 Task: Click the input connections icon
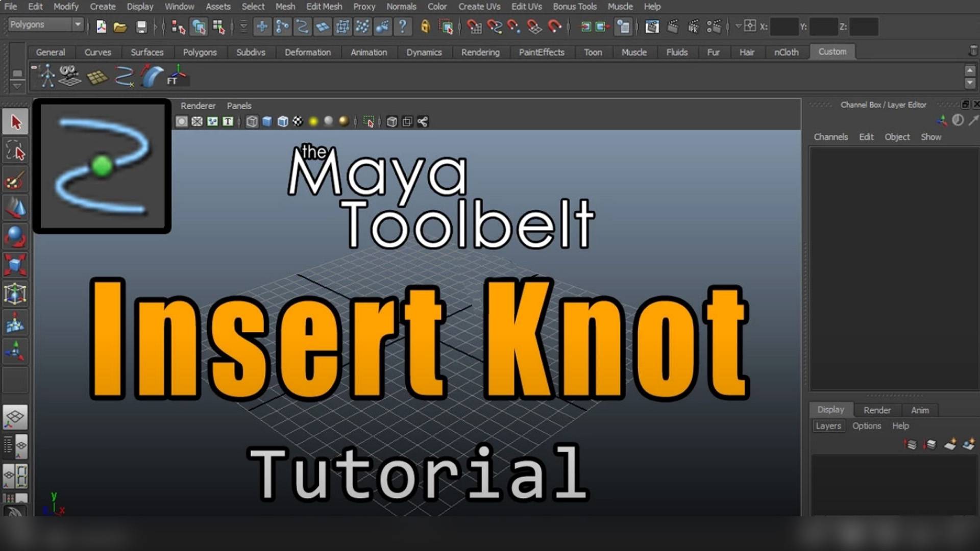point(586,27)
